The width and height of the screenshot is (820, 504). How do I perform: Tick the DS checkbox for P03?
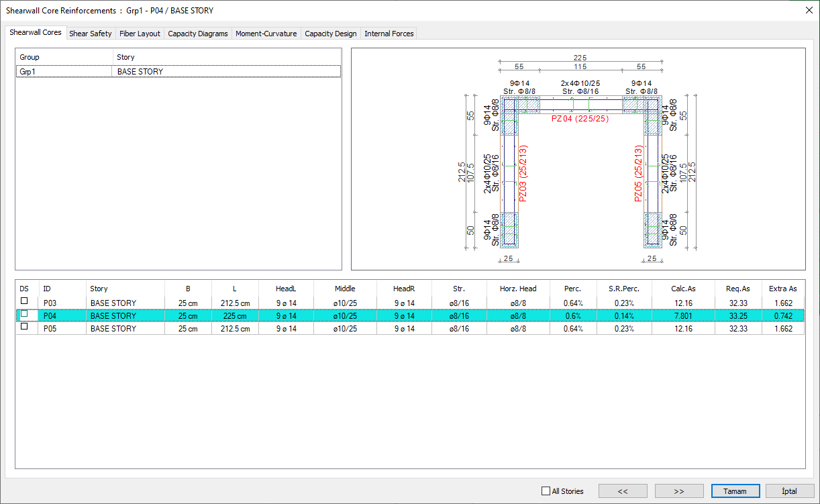tap(25, 301)
